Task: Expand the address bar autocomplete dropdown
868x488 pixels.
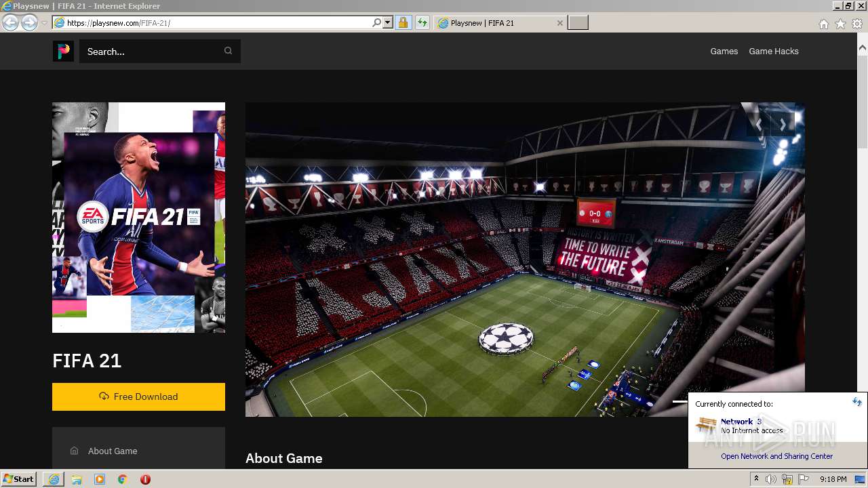Action: 388,23
